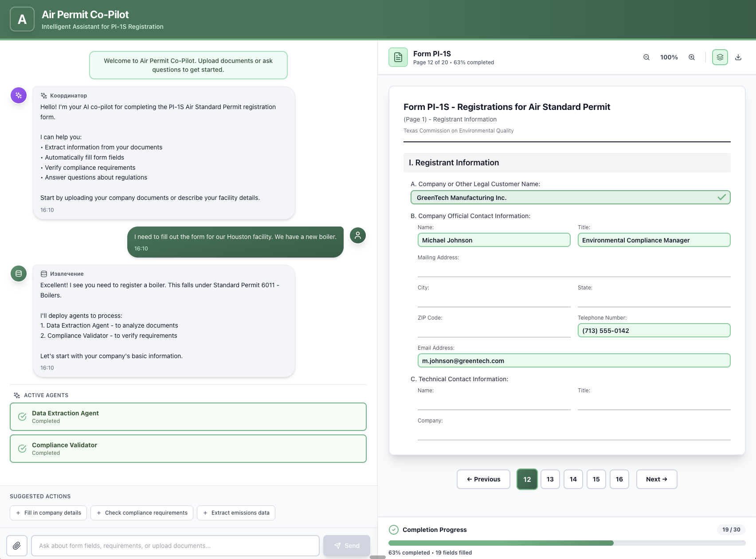The image size is (756, 559).
Task: Select the Извлечение document icon
Action: coord(18,274)
